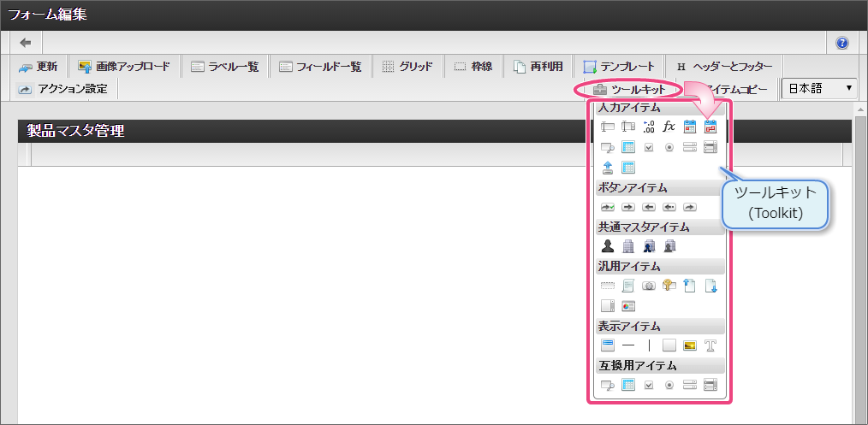868x425 pixels.
Task: Select the numeric .00 decimal item icon
Action: [x=649, y=127]
